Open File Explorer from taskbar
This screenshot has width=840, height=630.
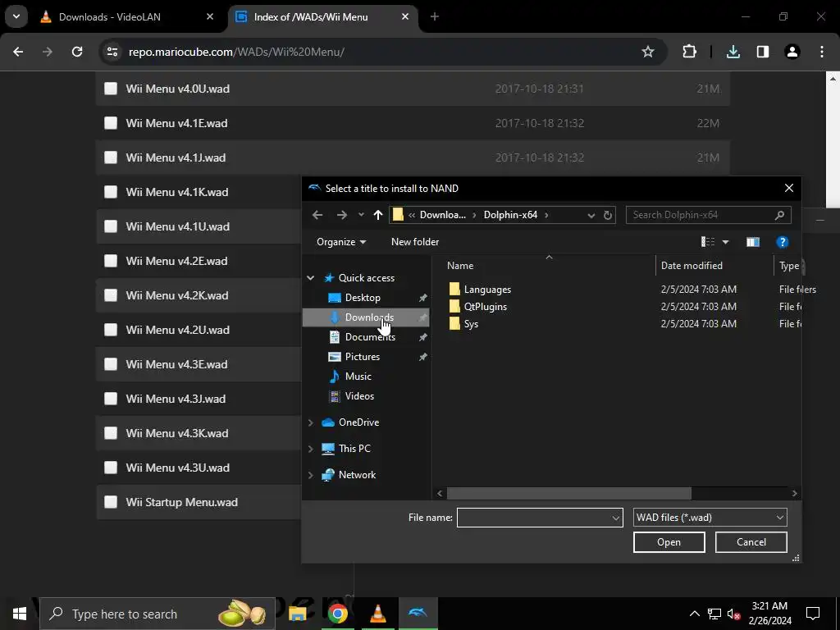297,614
